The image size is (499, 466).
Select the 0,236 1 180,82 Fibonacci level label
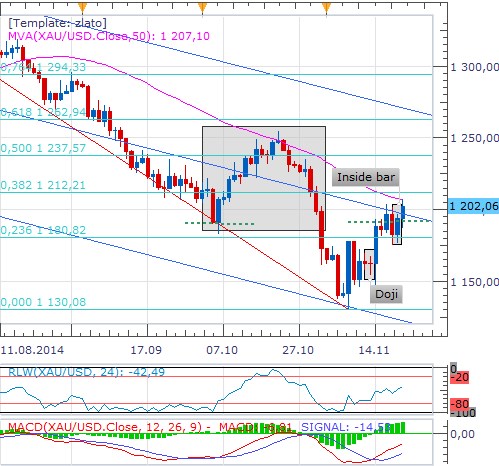(x=43, y=230)
